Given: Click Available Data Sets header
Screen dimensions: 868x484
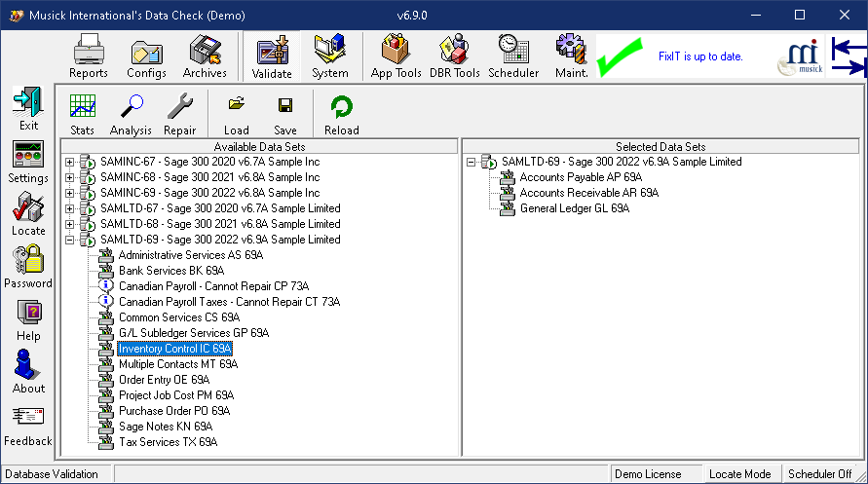Looking at the screenshot, I should coord(259,147).
